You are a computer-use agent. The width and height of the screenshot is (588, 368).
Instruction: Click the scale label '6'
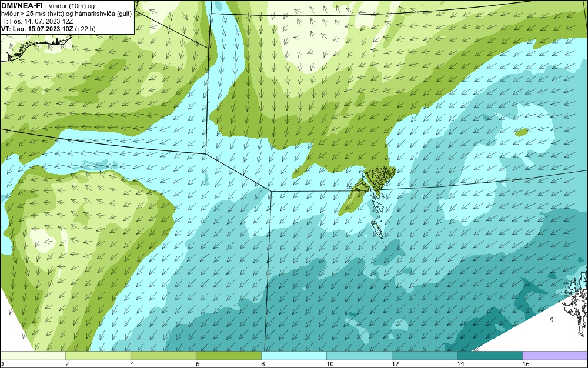[x=198, y=364]
